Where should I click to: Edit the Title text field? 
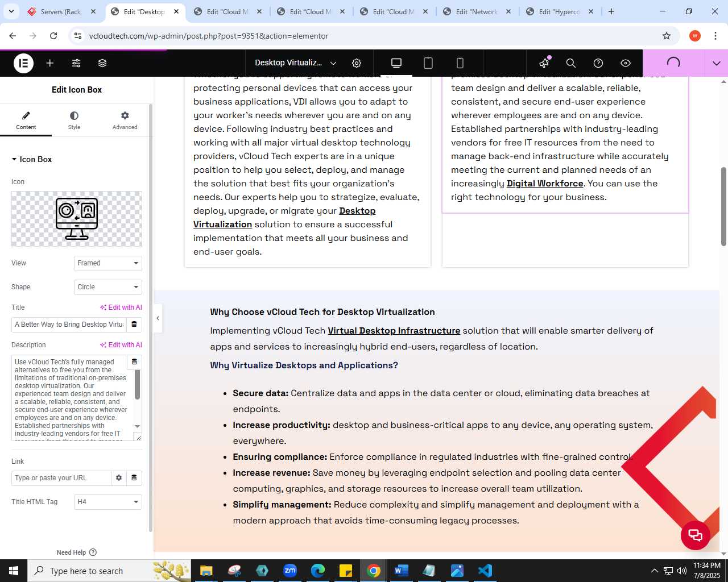[x=69, y=325]
